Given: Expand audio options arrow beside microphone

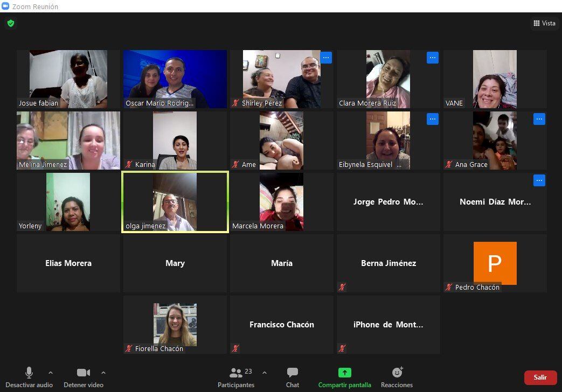Looking at the screenshot, I should pyautogui.click(x=51, y=372).
